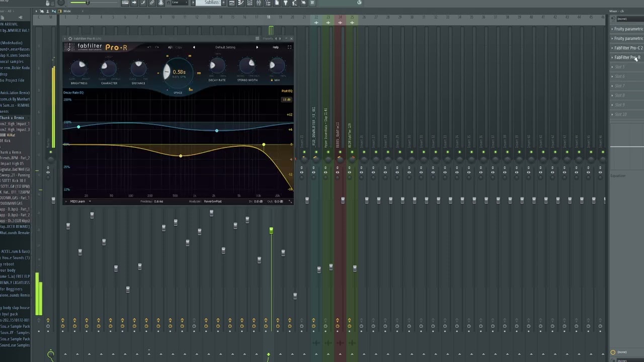Image resolution: width=644 pixels, height=362 pixels.
Task: Click the '808 HiHat' browser item
Action: (8, 135)
